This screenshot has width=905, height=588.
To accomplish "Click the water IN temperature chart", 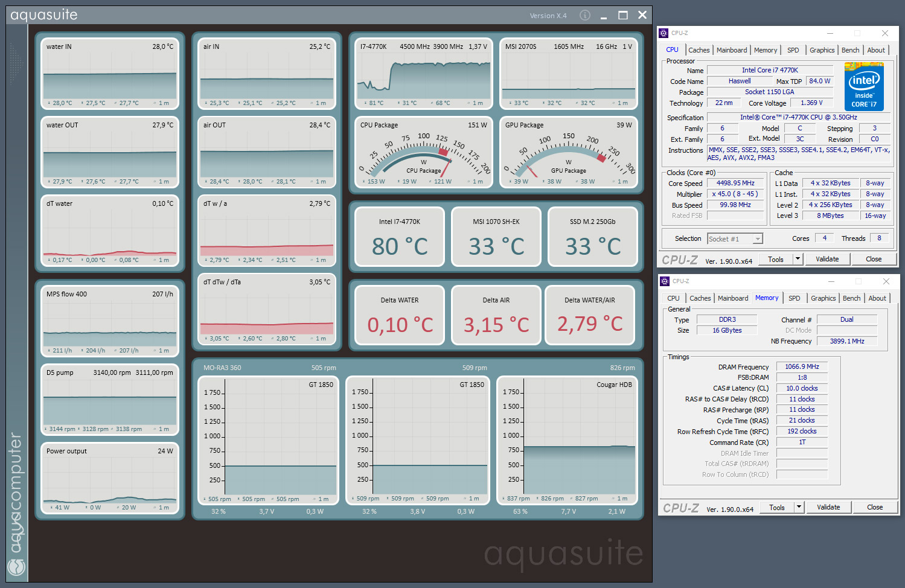I will pos(110,74).
